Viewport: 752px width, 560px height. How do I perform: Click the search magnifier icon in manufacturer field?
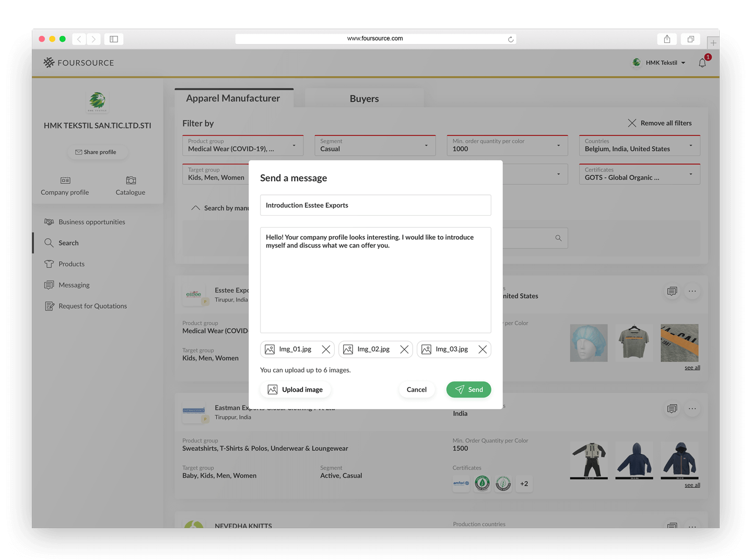tap(558, 238)
